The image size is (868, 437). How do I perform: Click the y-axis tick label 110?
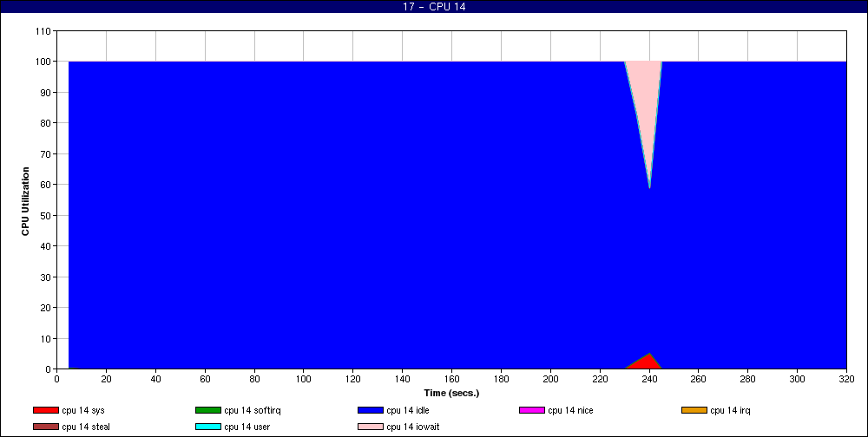click(x=43, y=31)
